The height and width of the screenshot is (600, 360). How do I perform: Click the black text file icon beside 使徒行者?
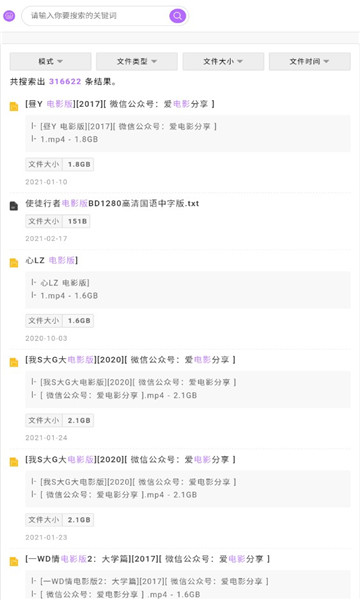[x=14, y=206]
